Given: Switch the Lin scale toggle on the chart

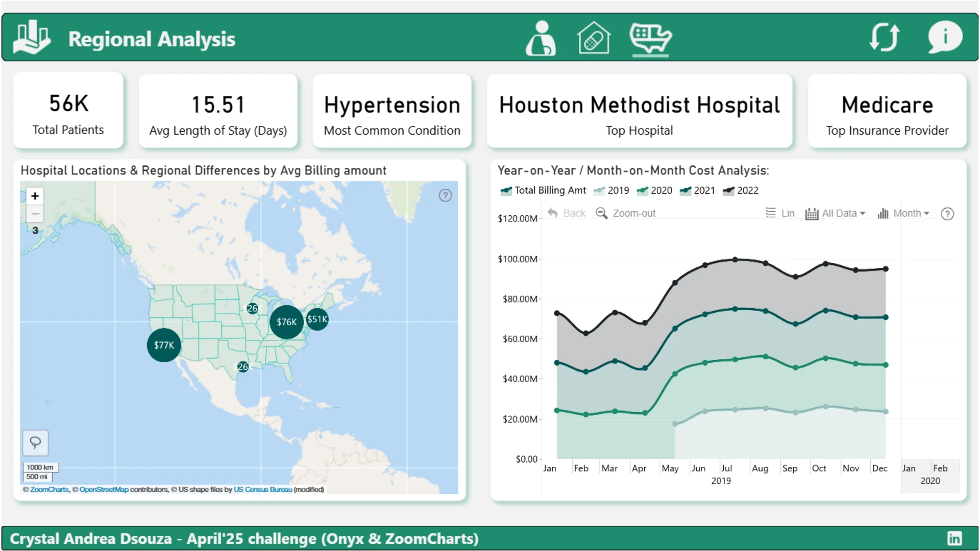Looking at the screenshot, I should pos(780,213).
